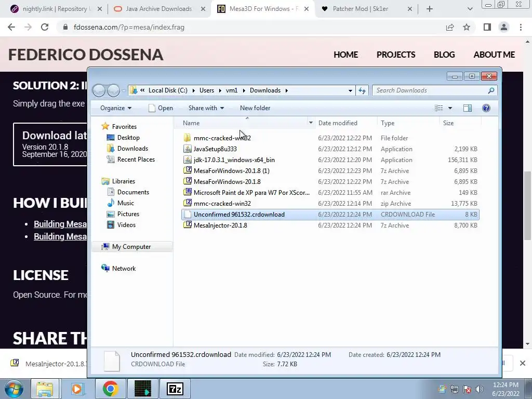
Task: Change view with the Explorer view icon
Action: 438,108
